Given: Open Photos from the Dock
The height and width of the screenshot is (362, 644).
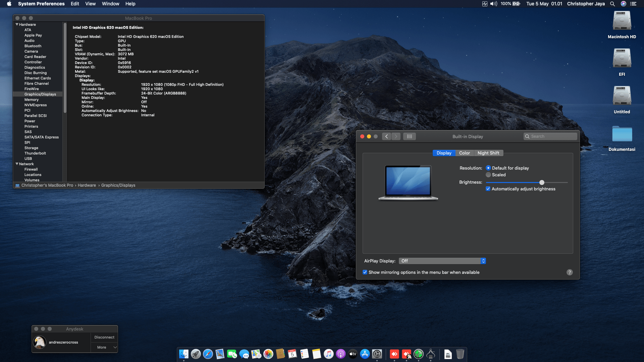Looking at the screenshot, I should tap(268, 354).
